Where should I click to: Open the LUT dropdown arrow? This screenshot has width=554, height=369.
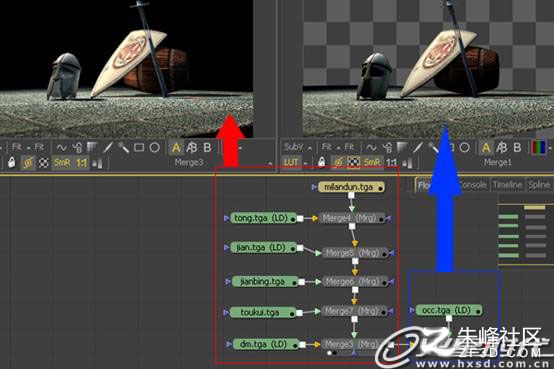coord(306,163)
